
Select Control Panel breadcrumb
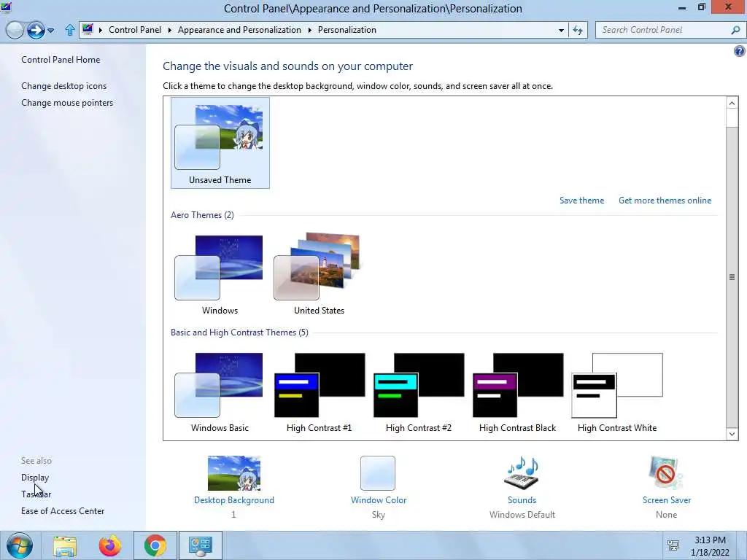tap(135, 29)
